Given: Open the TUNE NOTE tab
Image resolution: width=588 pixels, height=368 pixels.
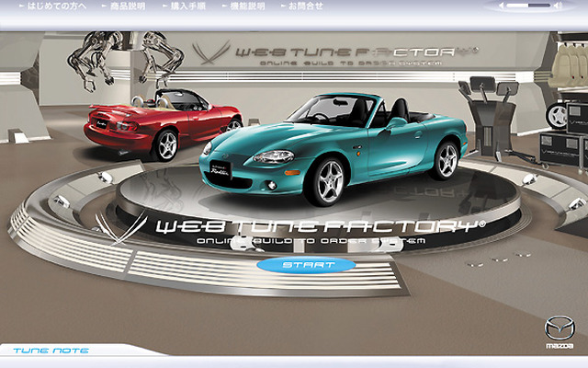Looking at the screenshot, I should (51, 351).
